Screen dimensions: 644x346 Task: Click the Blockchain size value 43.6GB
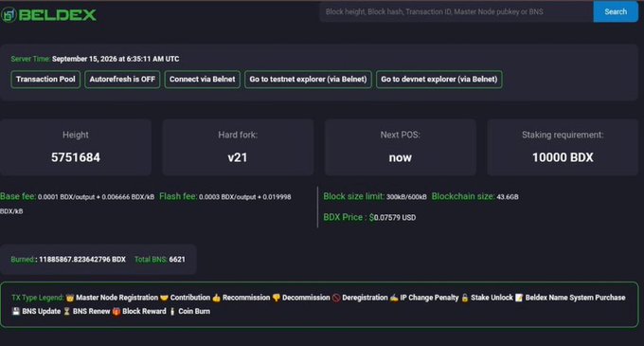(508, 197)
